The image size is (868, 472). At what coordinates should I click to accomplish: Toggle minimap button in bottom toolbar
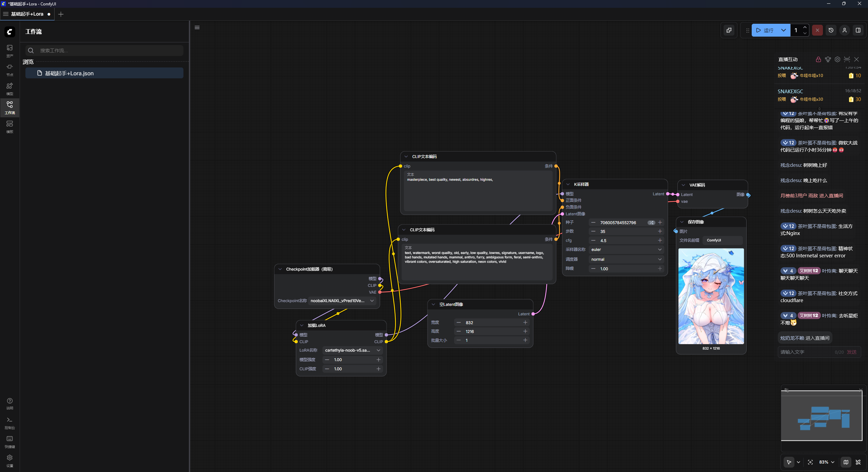coord(846,462)
